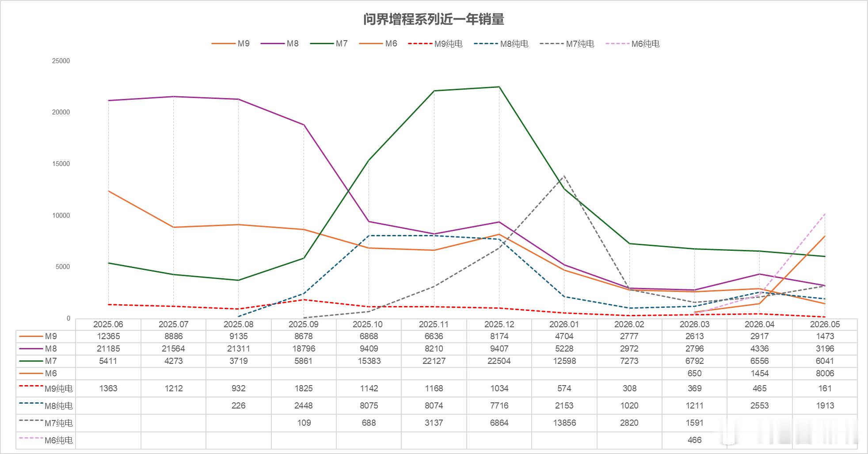
Task: Click the 2025.12 column header
Action: click(x=499, y=324)
